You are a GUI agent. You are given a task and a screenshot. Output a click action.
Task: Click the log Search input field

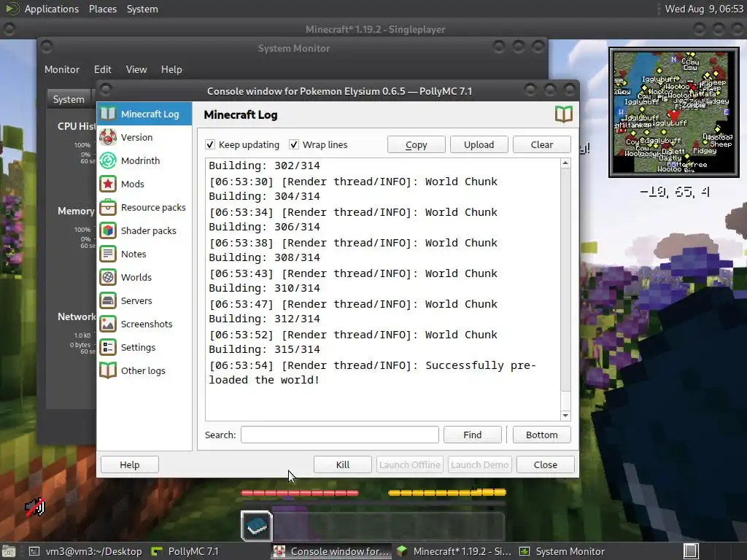tap(340, 435)
